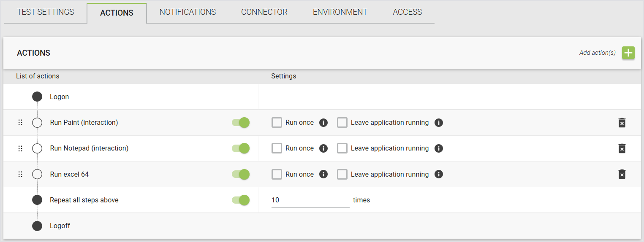The height and width of the screenshot is (242, 644).
Task: Delete the Run Notepad (interaction) action
Action: pos(622,148)
